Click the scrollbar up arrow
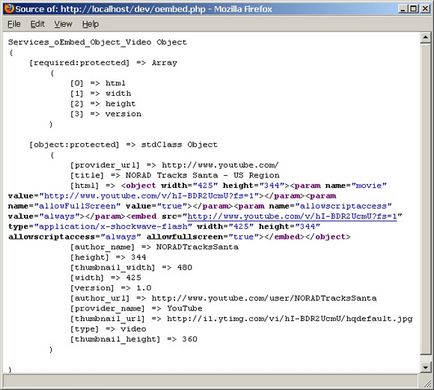The image size is (434, 390). (425, 38)
